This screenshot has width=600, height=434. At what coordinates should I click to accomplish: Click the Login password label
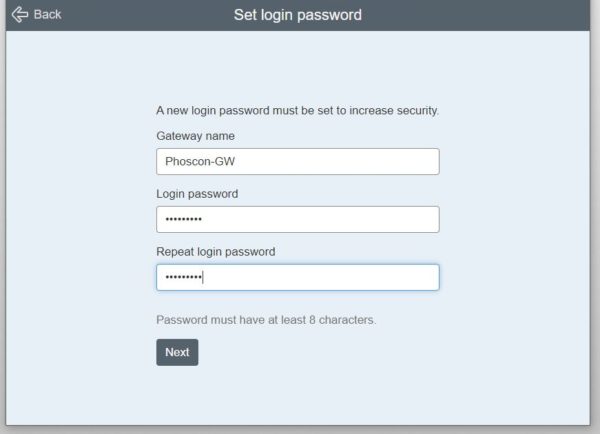[197, 194]
